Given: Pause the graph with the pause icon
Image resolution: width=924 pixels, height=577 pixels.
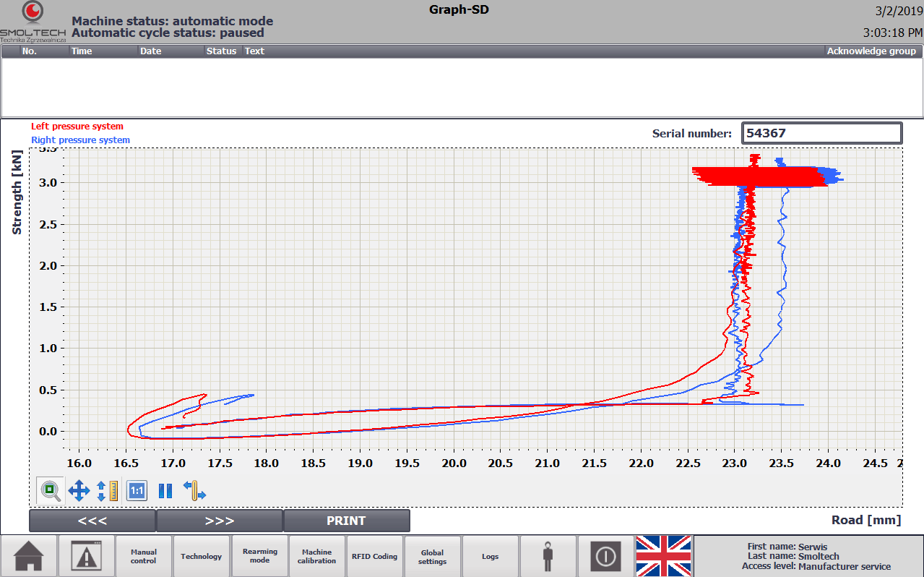Looking at the screenshot, I should pyautogui.click(x=165, y=491).
